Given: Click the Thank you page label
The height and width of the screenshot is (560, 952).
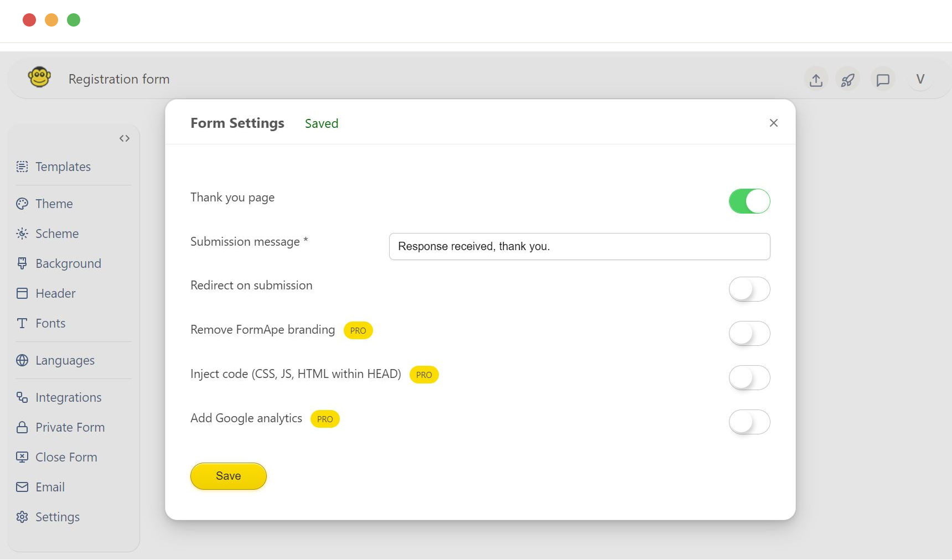Looking at the screenshot, I should coord(232,198).
